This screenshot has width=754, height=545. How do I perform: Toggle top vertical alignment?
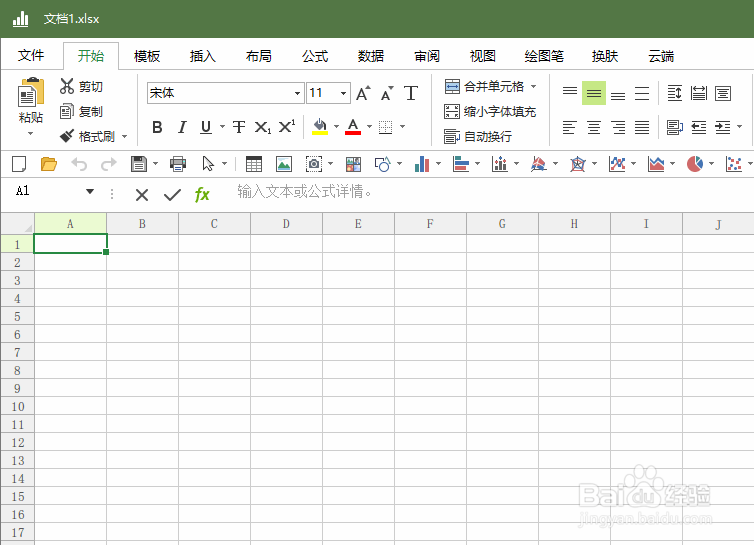(570, 91)
